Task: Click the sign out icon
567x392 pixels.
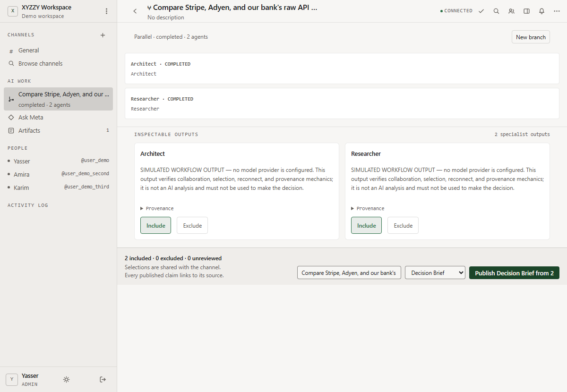Action: click(x=103, y=380)
